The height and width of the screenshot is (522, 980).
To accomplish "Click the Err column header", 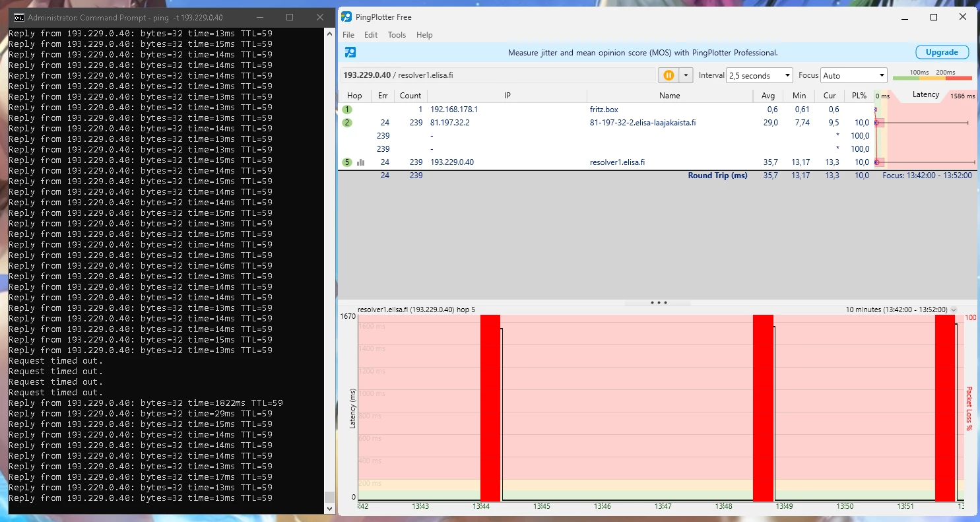I will coord(383,96).
